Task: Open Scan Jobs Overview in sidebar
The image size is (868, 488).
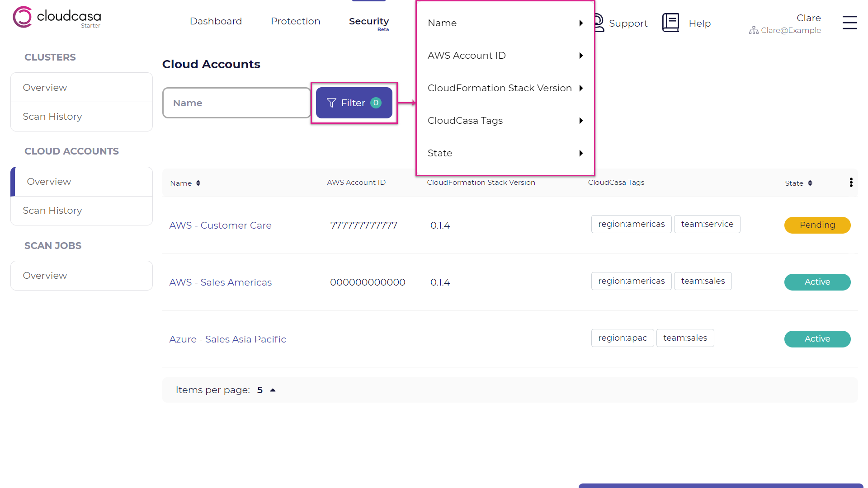Action: point(81,276)
